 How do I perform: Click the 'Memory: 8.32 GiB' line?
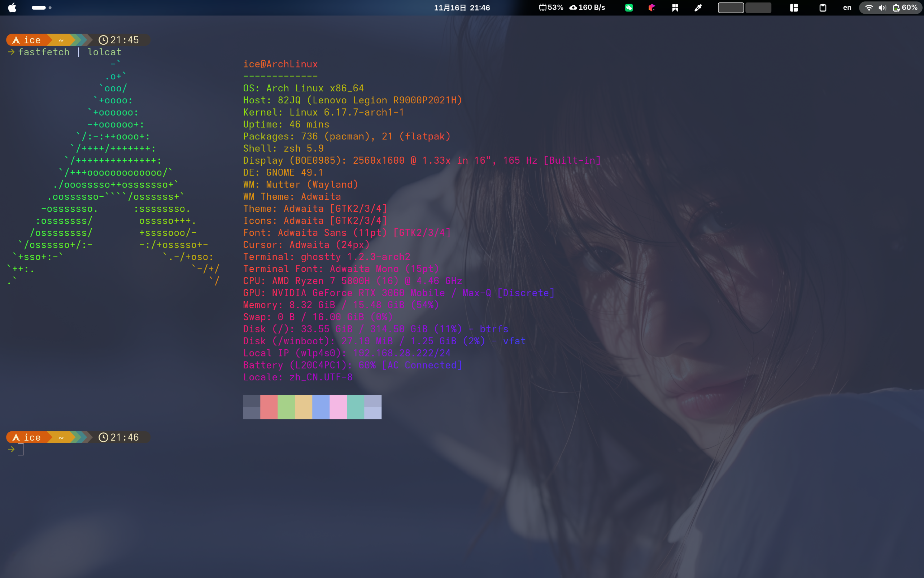341,305
